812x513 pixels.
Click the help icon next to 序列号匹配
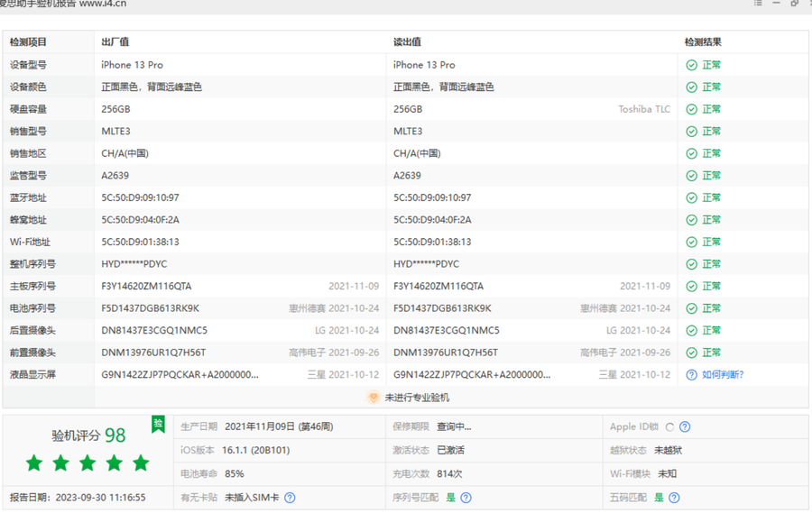pyautogui.click(x=466, y=498)
